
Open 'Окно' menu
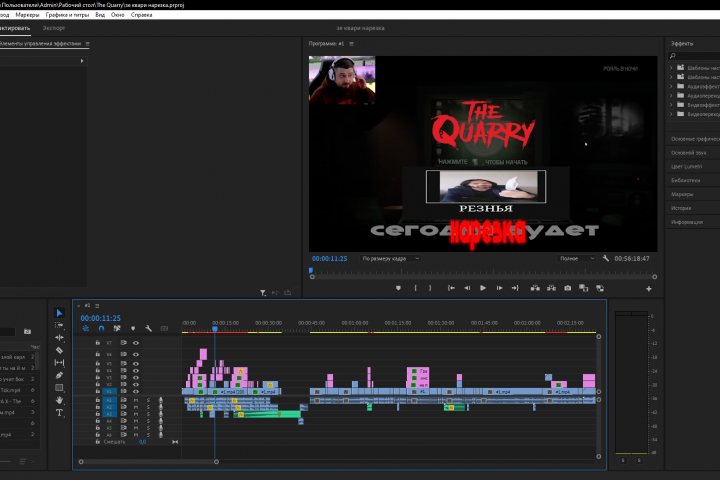(118, 15)
